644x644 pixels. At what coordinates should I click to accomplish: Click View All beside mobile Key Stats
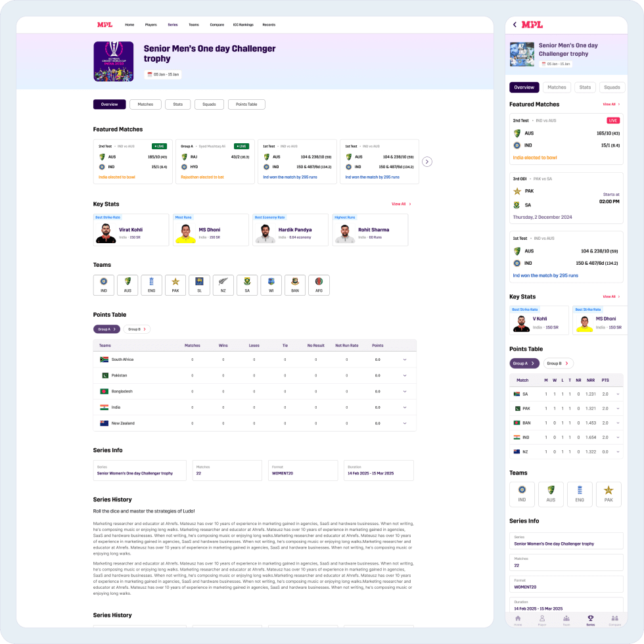[x=611, y=296]
